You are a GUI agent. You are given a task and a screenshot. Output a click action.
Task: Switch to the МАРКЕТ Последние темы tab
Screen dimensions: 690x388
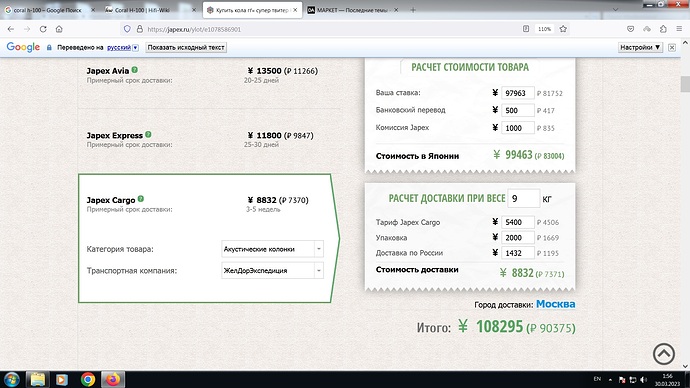point(353,10)
